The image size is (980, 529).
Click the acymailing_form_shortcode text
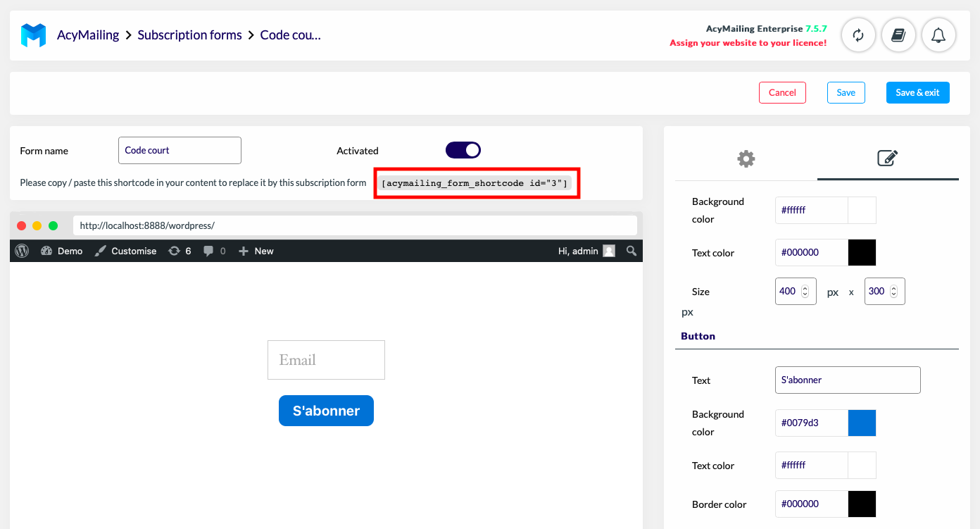pyautogui.click(x=475, y=183)
